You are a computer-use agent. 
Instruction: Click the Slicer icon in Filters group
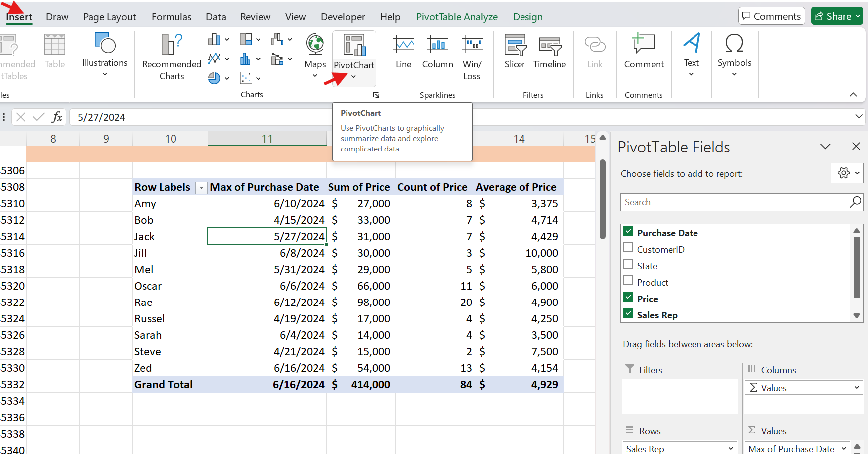pyautogui.click(x=515, y=52)
